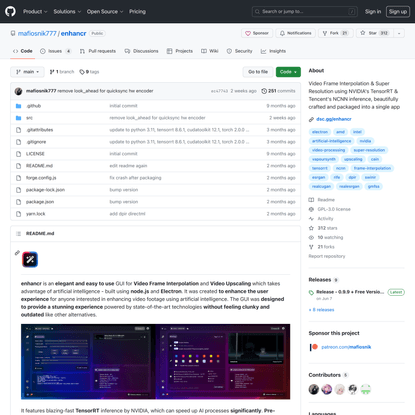Select the tensorrt topic tag
This screenshot has width=415, height=415.
pos(320,168)
